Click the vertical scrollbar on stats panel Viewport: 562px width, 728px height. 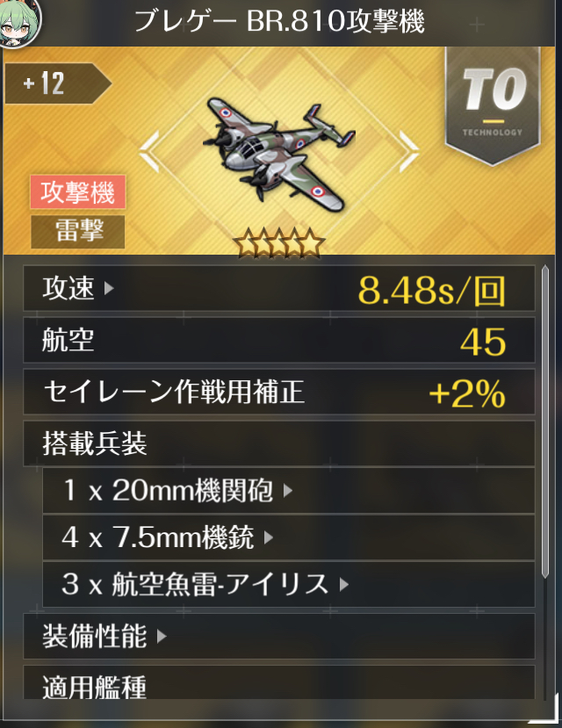coord(544,422)
